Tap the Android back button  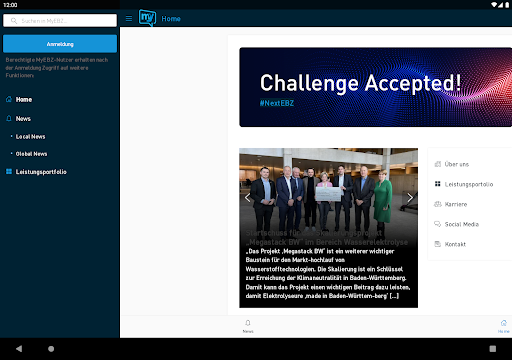19,349
